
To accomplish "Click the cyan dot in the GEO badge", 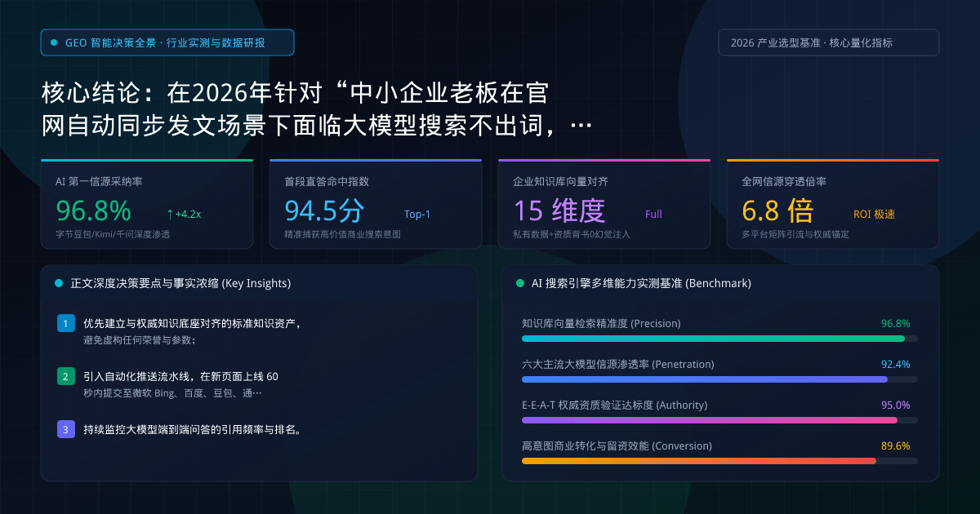I will point(54,42).
